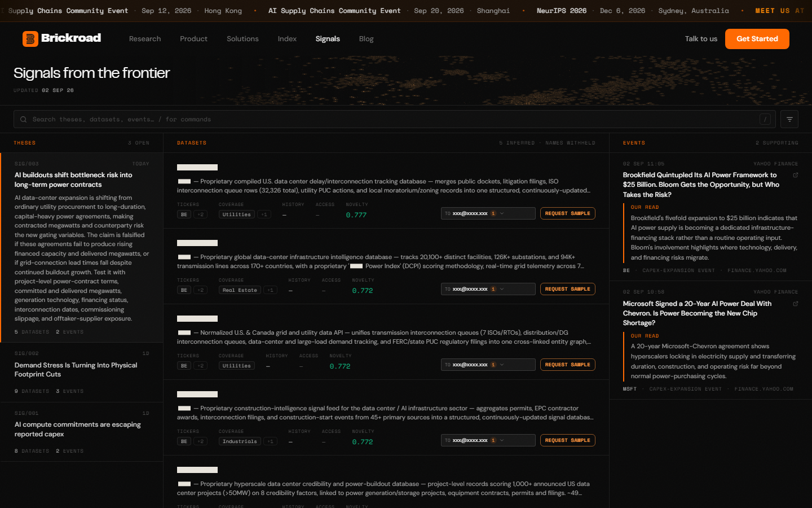812x508 pixels.
Task: Expand +2 tickers in grid and utility API row
Action: (x=200, y=366)
